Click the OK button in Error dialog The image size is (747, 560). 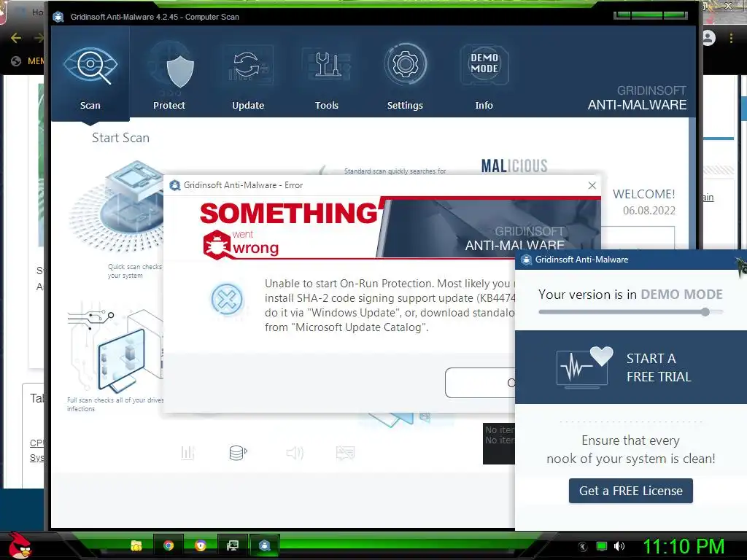480,382
